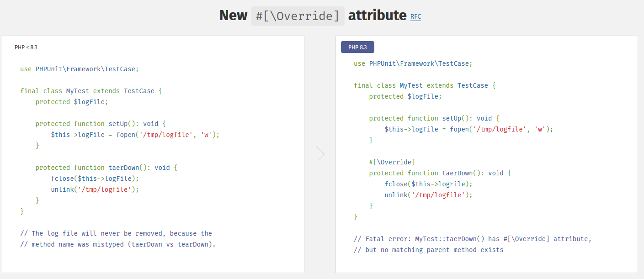Click the #[\Override] code tag in heading

click(298, 16)
